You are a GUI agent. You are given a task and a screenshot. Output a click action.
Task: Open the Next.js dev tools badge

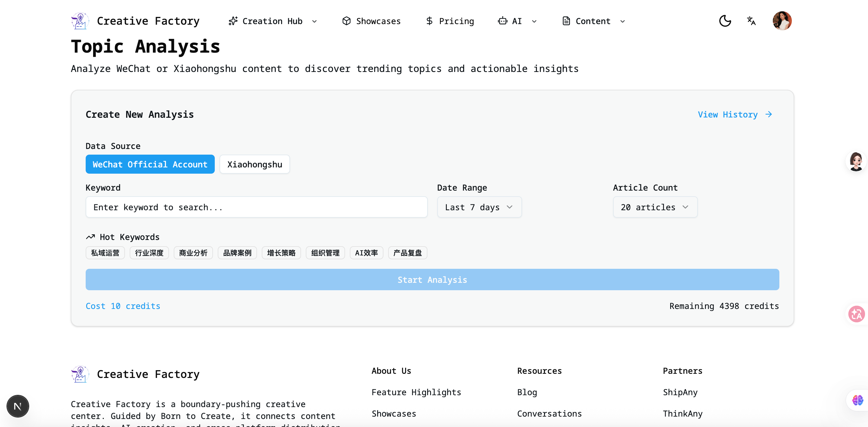tap(18, 406)
